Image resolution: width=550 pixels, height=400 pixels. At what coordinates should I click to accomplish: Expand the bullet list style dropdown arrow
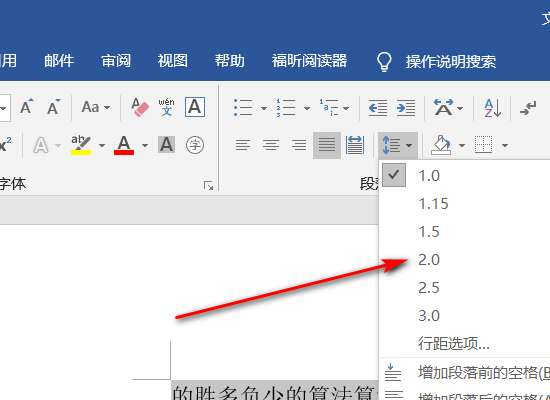click(264, 108)
